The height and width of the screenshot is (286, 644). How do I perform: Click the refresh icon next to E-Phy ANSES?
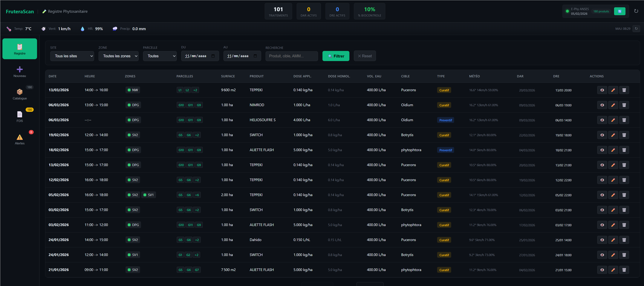click(x=619, y=11)
